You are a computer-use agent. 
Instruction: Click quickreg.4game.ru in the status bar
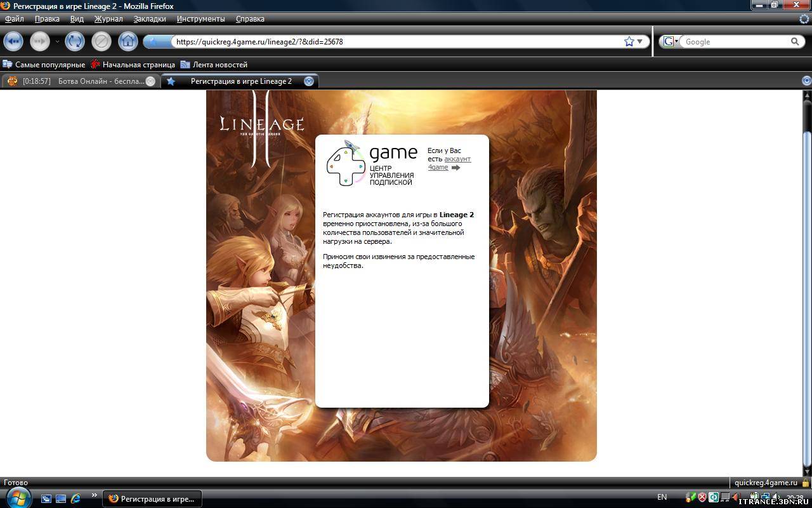(765, 483)
